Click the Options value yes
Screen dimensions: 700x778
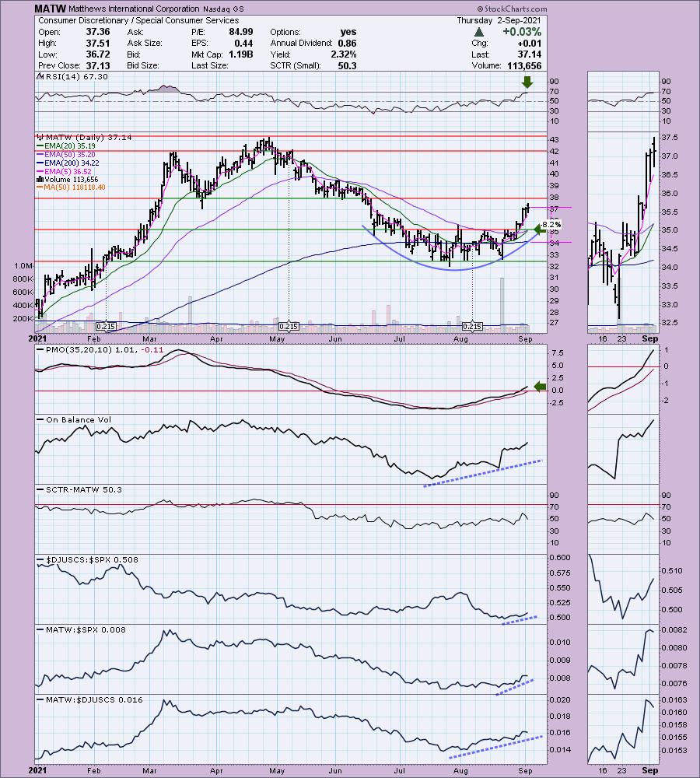pos(348,32)
